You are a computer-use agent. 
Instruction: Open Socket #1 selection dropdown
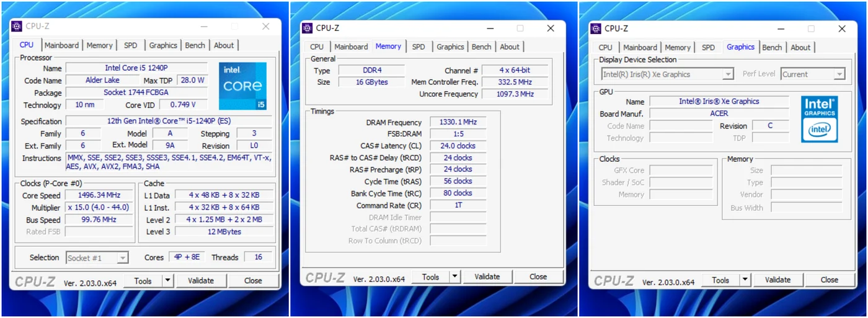click(x=97, y=258)
